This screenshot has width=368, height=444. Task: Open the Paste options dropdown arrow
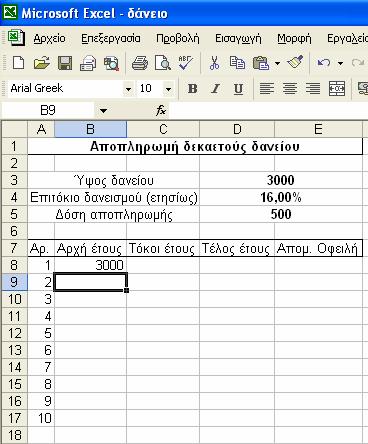click(277, 63)
